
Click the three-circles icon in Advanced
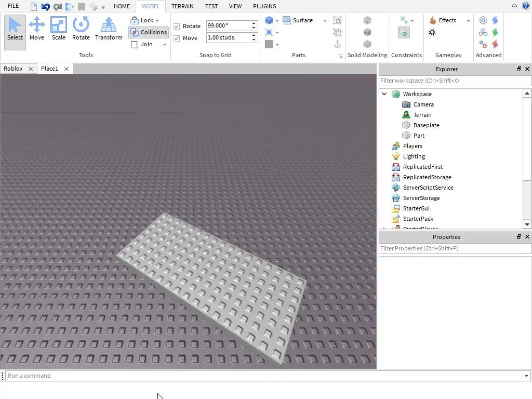[x=483, y=32]
